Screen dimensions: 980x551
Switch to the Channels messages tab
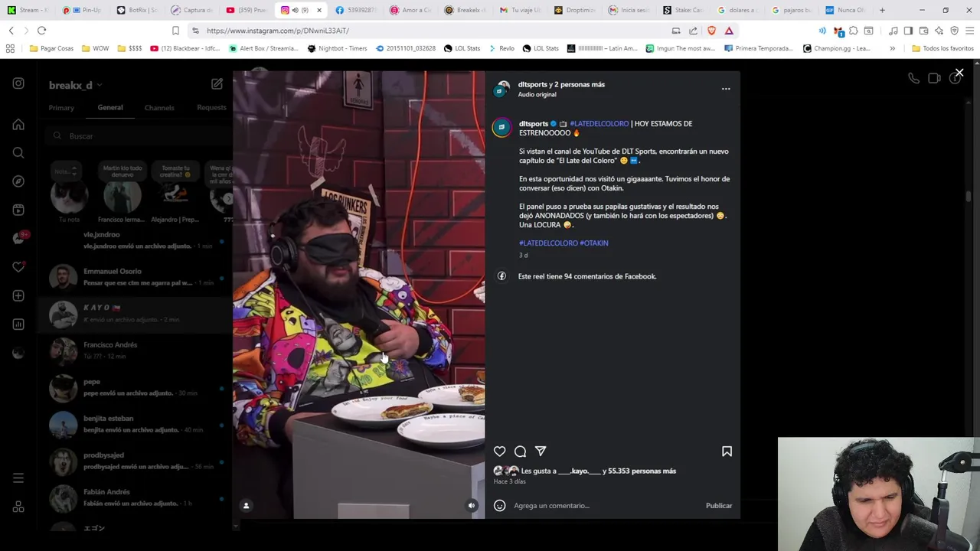click(159, 108)
